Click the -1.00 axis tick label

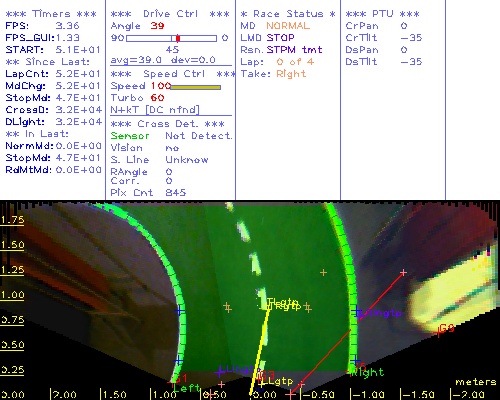click(x=368, y=395)
